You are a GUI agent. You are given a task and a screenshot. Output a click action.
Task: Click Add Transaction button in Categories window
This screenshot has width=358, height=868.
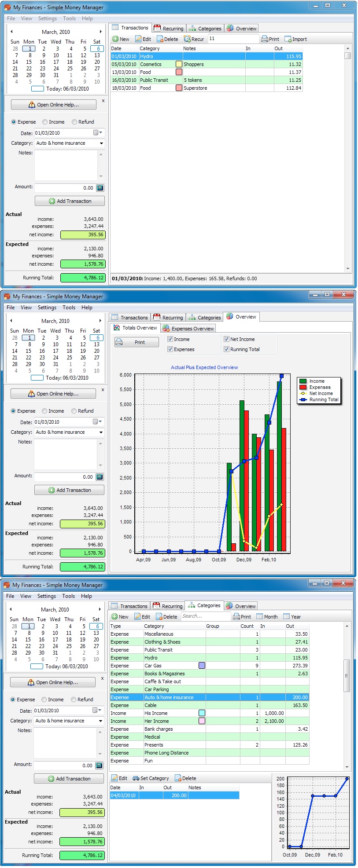(x=69, y=779)
